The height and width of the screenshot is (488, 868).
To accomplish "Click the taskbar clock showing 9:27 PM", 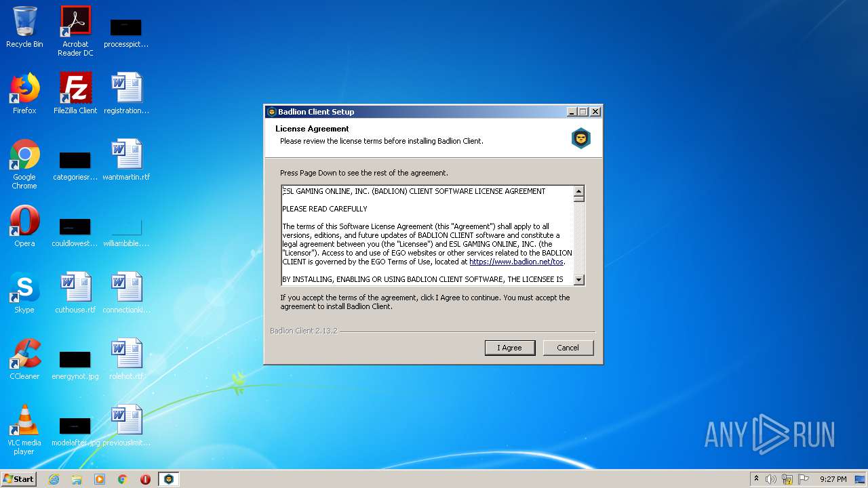I will (x=833, y=479).
